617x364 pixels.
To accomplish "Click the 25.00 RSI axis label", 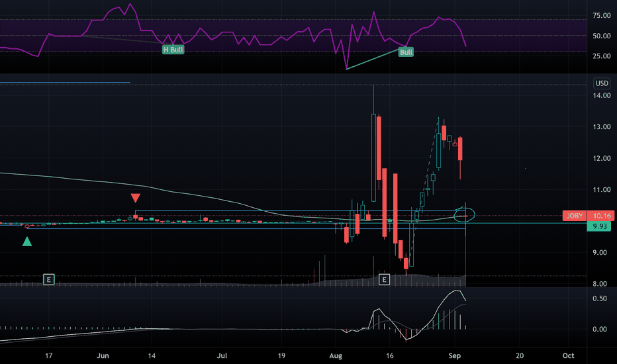I will pos(602,56).
